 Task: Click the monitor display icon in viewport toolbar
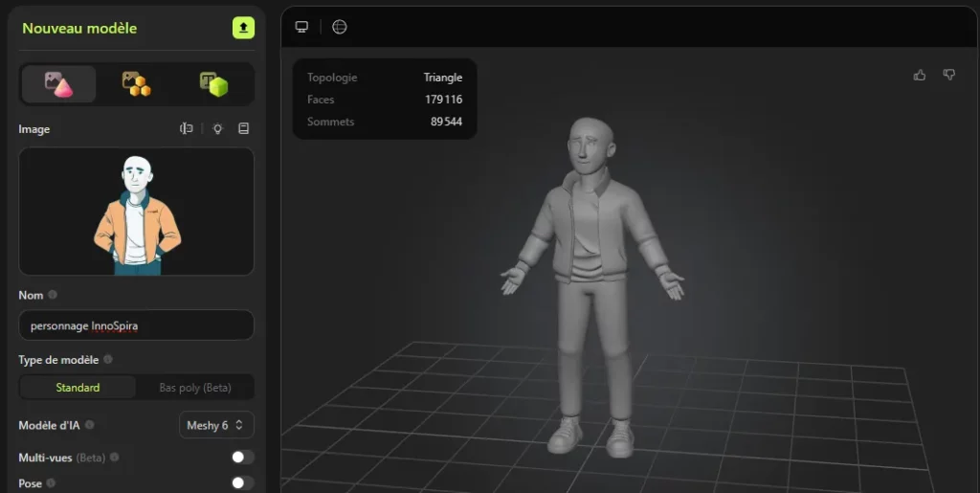pos(301,27)
